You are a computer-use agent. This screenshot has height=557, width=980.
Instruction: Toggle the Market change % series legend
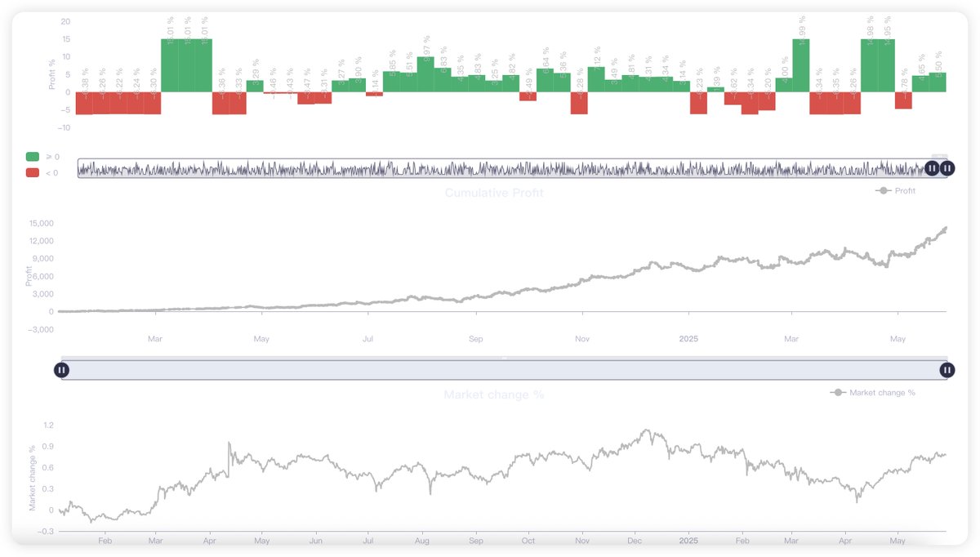(x=872, y=392)
